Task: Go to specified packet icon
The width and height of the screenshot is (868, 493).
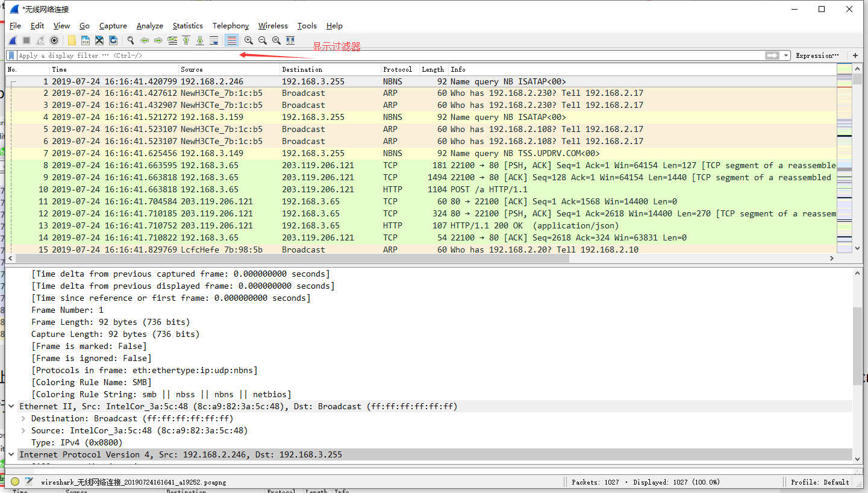Action: pyautogui.click(x=172, y=40)
